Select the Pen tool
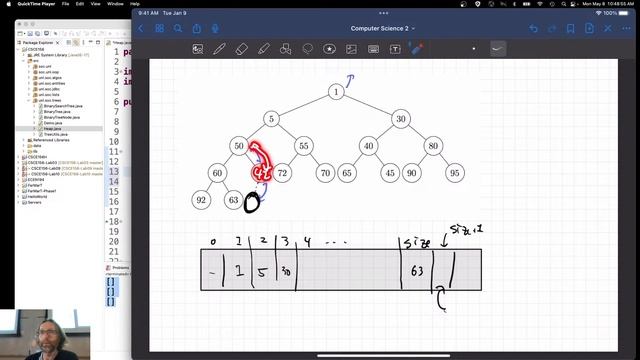Screen dimensions: 640x360 pyautogui.click(x=220, y=49)
